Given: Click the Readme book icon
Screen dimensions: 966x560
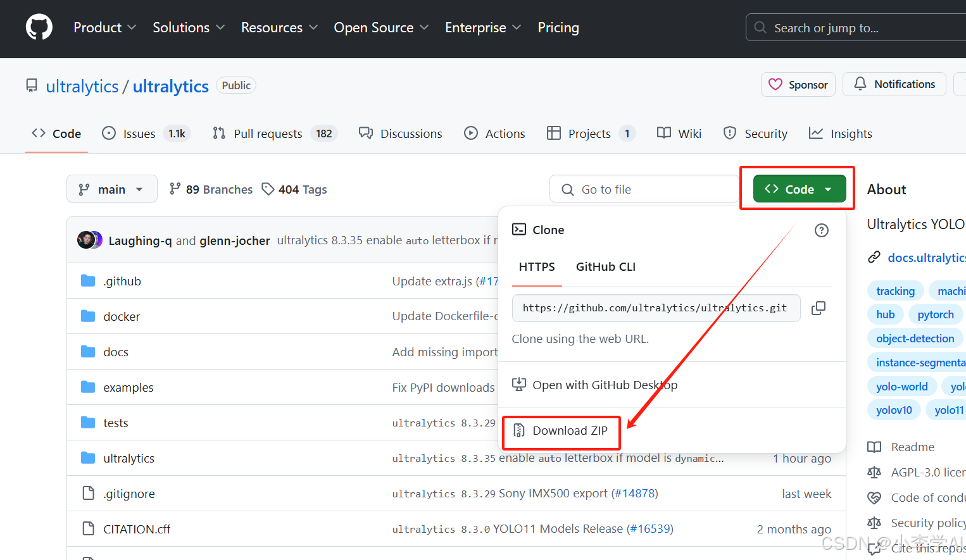Looking at the screenshot, I should (874, 447).
